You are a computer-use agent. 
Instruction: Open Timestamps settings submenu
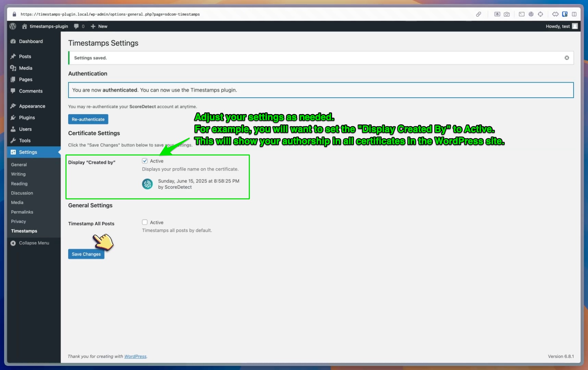click(x=24, y=231)
